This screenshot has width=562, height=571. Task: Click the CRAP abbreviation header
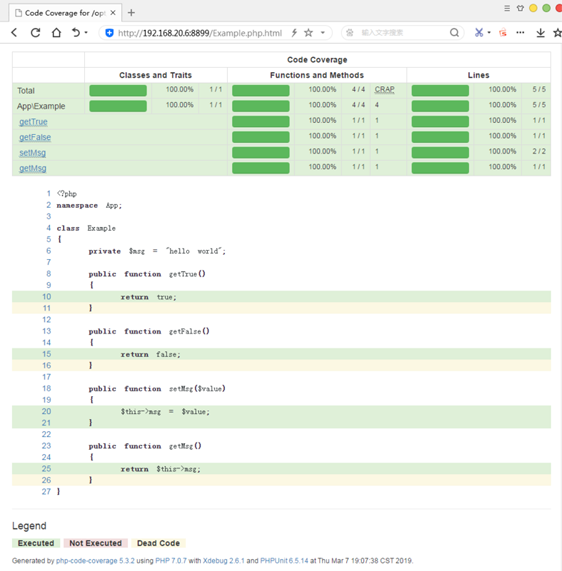tap(385, 90)
